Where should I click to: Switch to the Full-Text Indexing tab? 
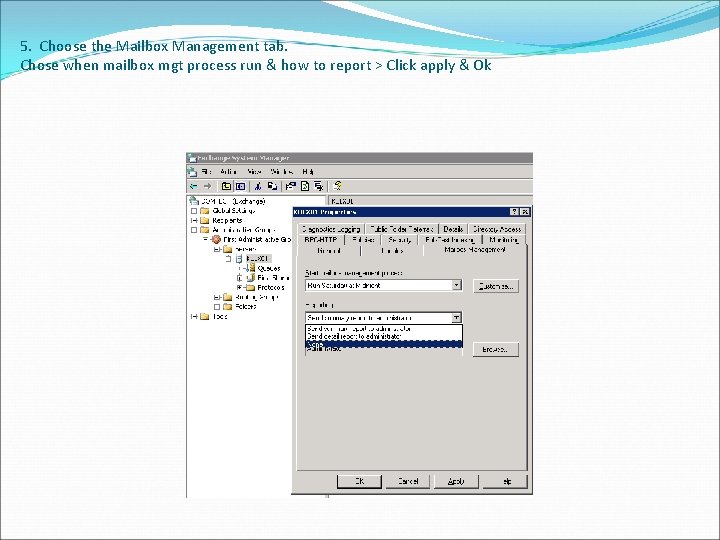(x=450, y=240)
